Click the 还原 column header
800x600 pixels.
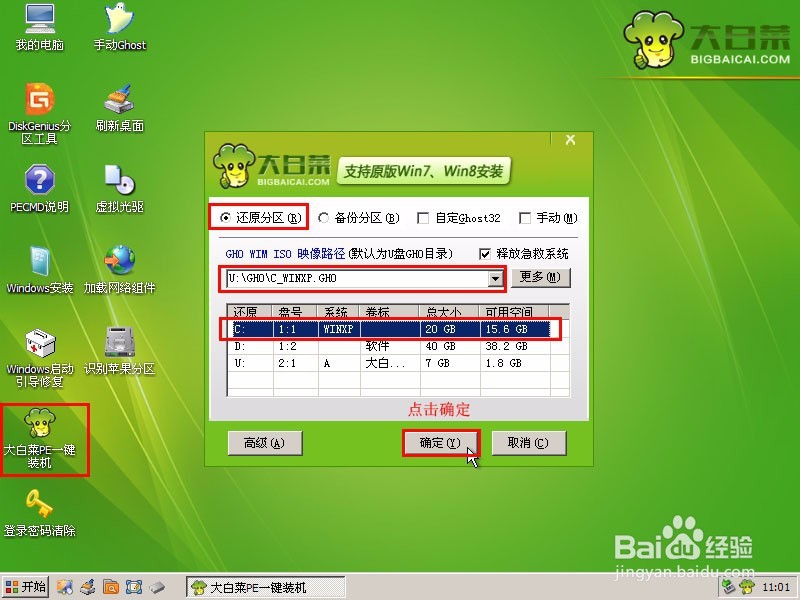[251, 312]
